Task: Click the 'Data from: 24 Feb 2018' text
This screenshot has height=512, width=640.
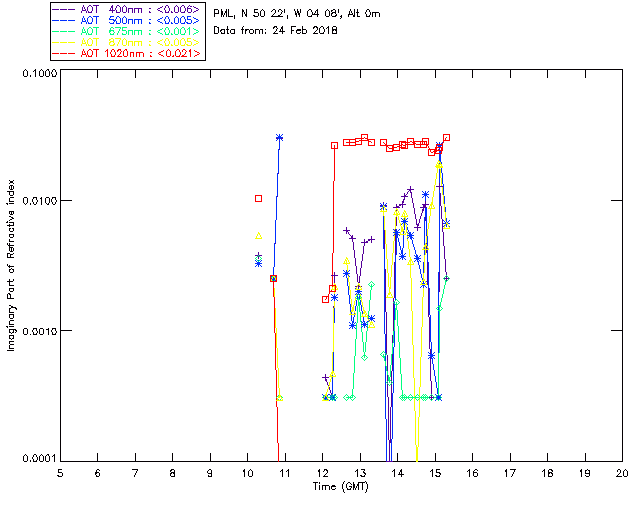Action: coord(275,31)
